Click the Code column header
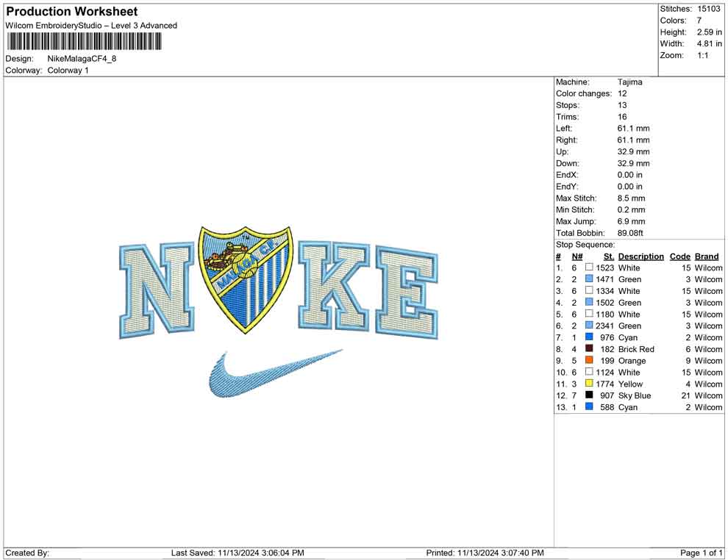Image resolution: width=728 pixels, height=560 pixels. coord(679,256)
